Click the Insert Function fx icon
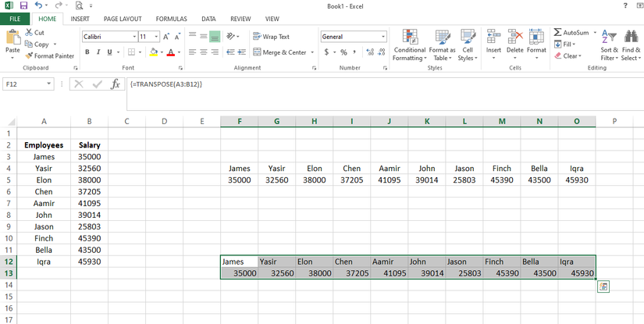Screen dimensions: 644x324 (116, 84)
